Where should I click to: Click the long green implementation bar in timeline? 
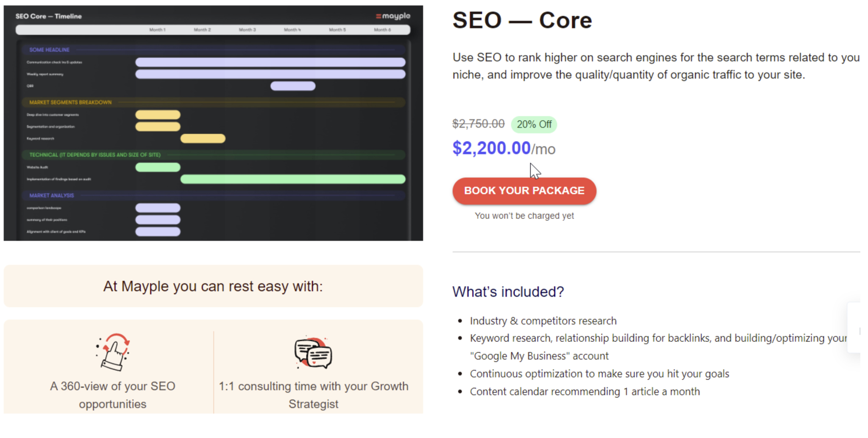(x=293, y=179)
